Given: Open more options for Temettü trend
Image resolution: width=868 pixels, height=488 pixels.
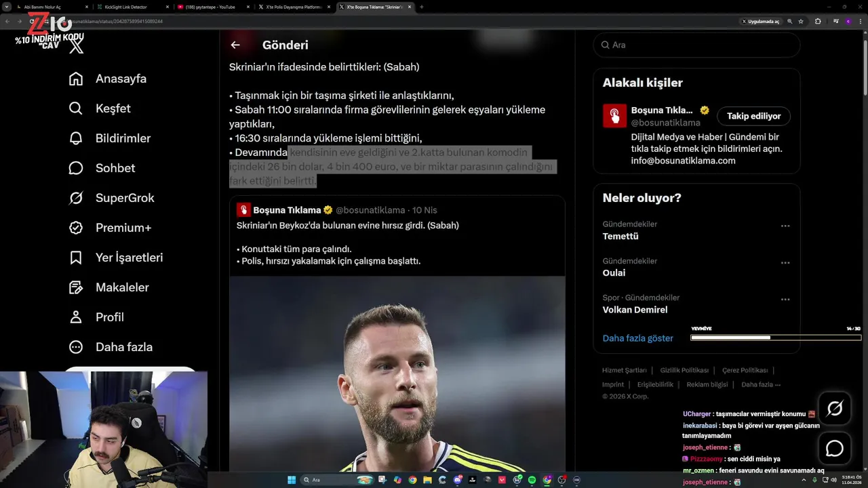Looking at the screenshot, I should coord(785,226).
